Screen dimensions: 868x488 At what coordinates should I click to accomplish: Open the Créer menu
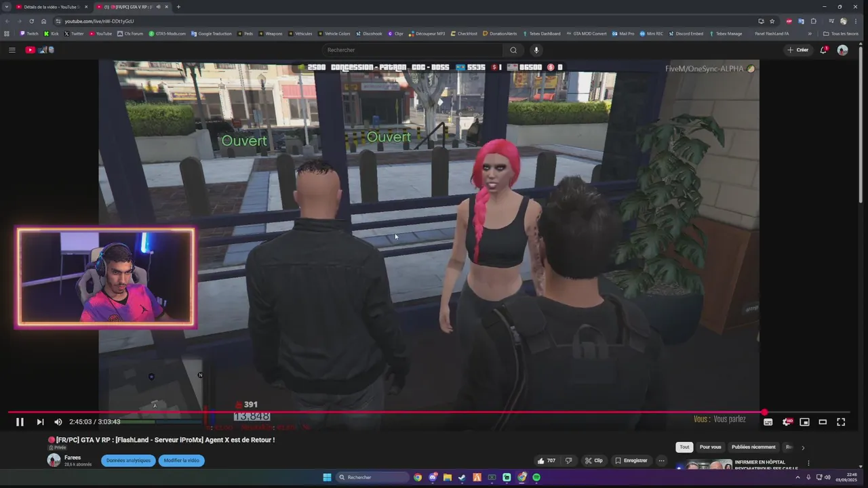(797, 49)
